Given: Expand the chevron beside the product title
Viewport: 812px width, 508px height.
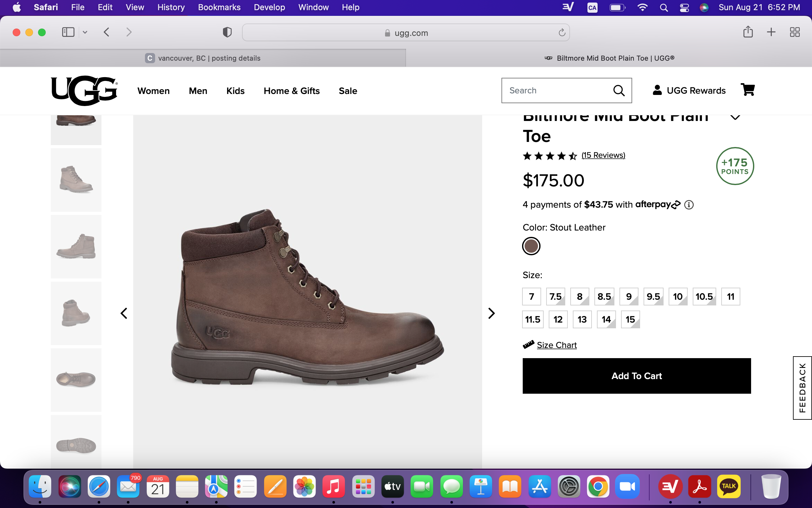Looking at the screenshot, I should pyautogui.click(x=735, y=117).
